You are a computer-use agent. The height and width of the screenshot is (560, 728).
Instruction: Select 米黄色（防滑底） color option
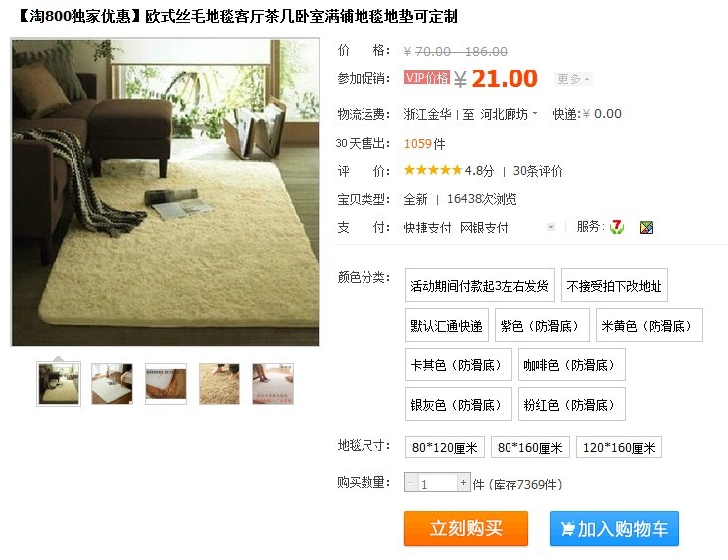click(x=650, y=325)
